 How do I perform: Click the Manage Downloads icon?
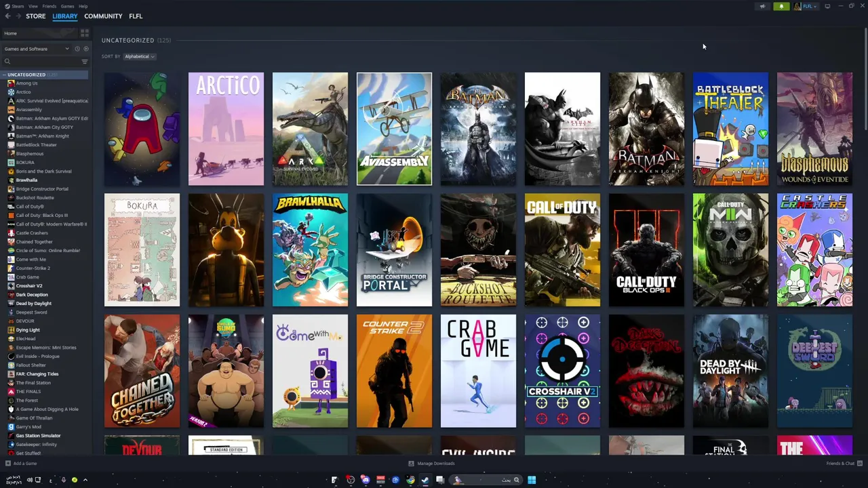[x=411, y=464]
